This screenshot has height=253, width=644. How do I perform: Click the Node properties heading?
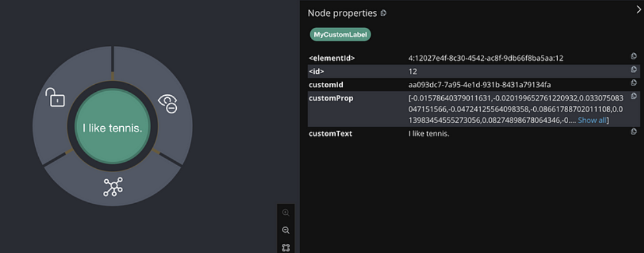pyautogui.click(x=342, y=13)
